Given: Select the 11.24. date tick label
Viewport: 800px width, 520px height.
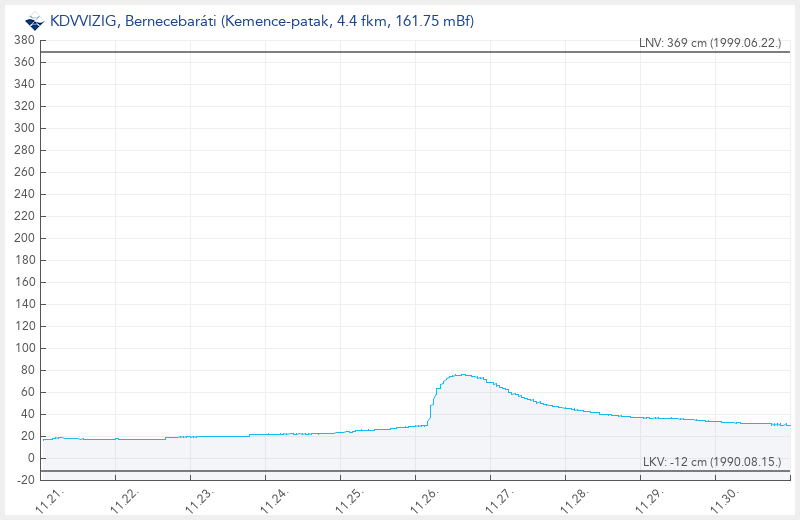Looking at the screenshot, I should (275, 501).
